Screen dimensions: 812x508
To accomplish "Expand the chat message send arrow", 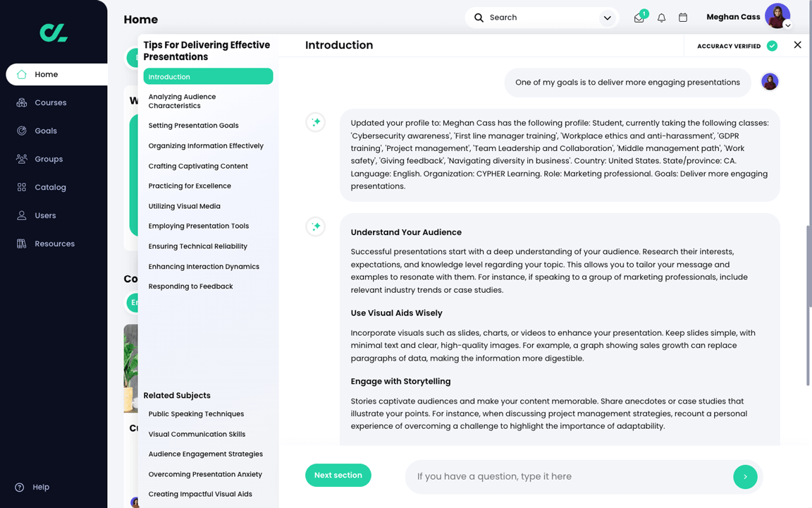I will pos(745,476).
